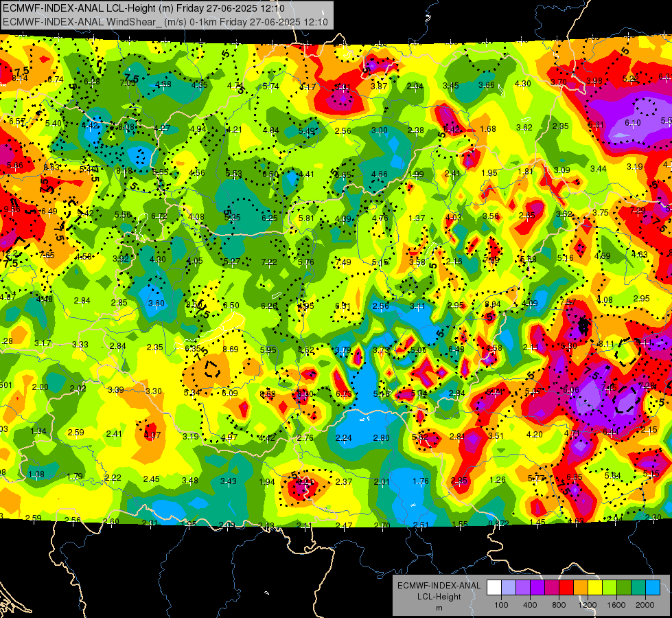Select the grid value 3.62
The height and width of the screenshot is (618, 672).
[524, 127]
